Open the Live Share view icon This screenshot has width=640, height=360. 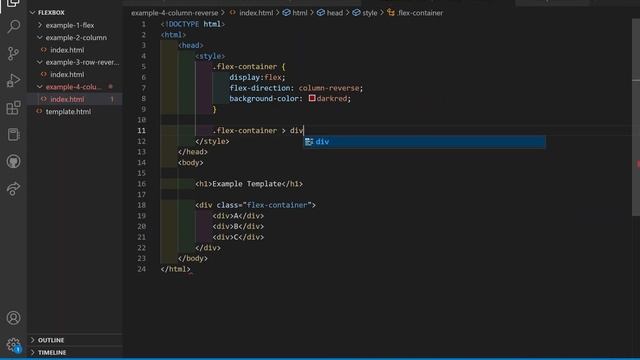pyautogui.click(x=13, y=189)
